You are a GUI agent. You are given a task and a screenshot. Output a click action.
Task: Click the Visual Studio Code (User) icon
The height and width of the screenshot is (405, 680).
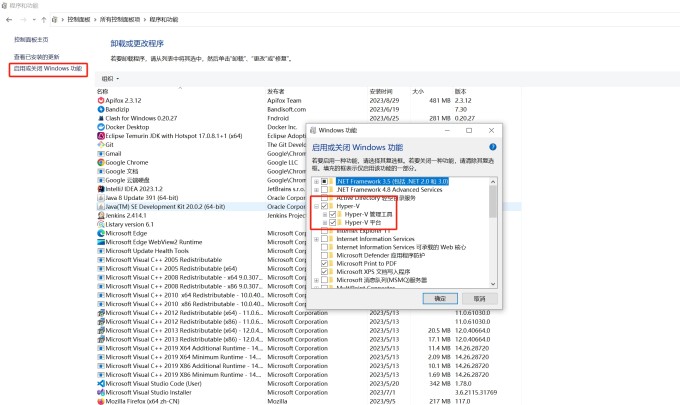(101, 383)
